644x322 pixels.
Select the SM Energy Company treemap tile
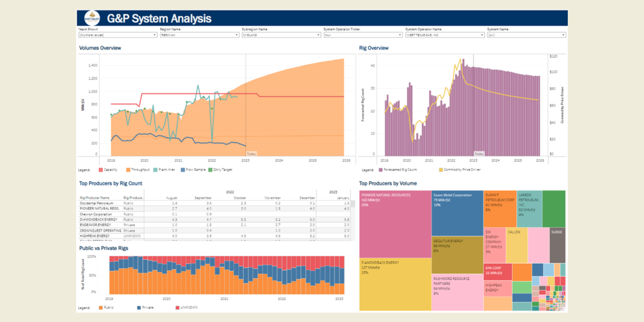pos(495,245)
